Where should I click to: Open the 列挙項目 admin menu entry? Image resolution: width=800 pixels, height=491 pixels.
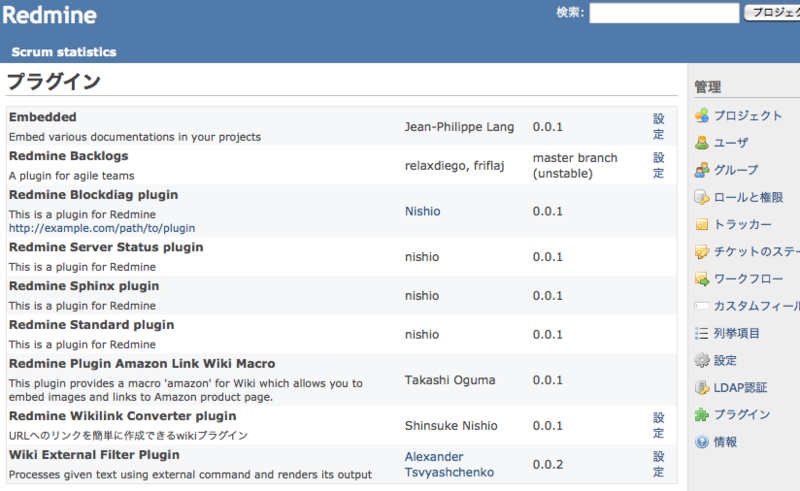(737, 333)
